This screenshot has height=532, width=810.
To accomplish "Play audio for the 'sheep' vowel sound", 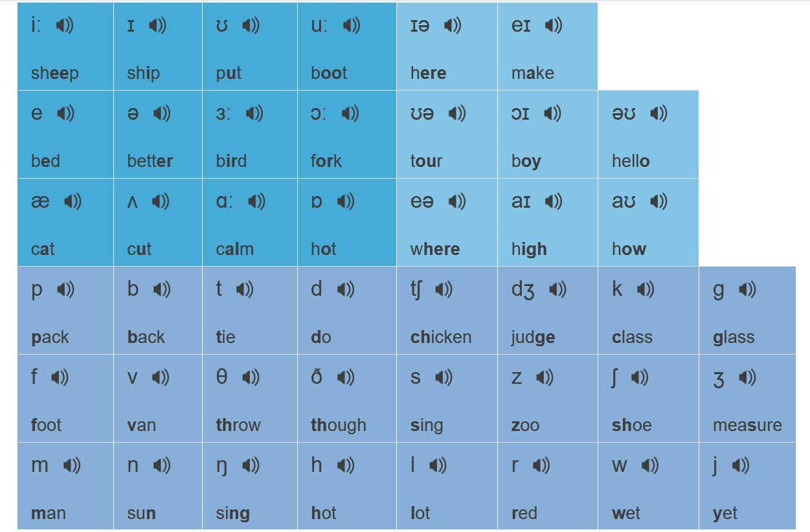I will tap(65, 25).
